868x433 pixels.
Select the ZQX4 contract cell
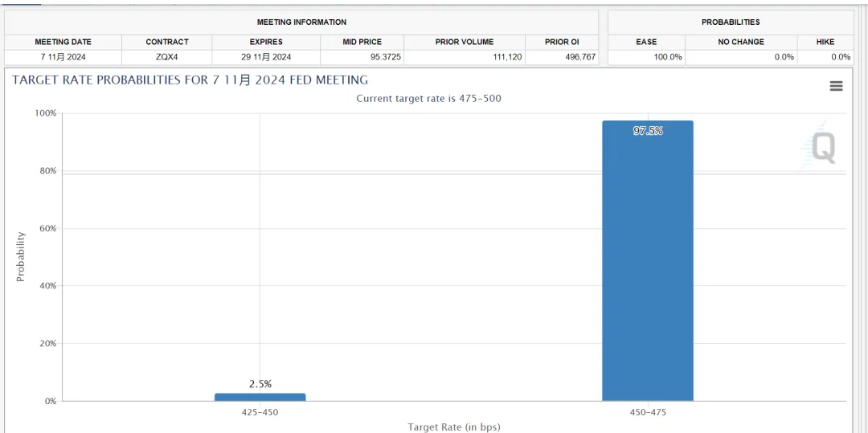(167, 57)
